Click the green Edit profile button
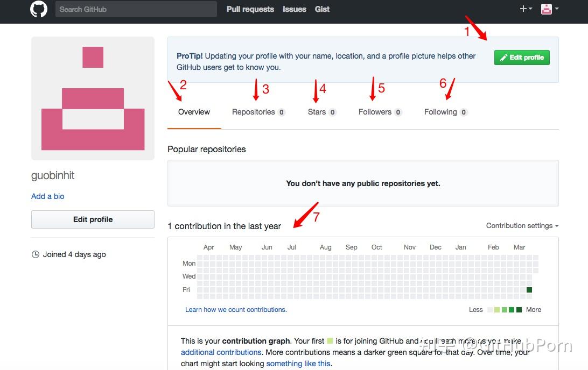This screenshot has width=588, height=370. click(x=522, y=57)
